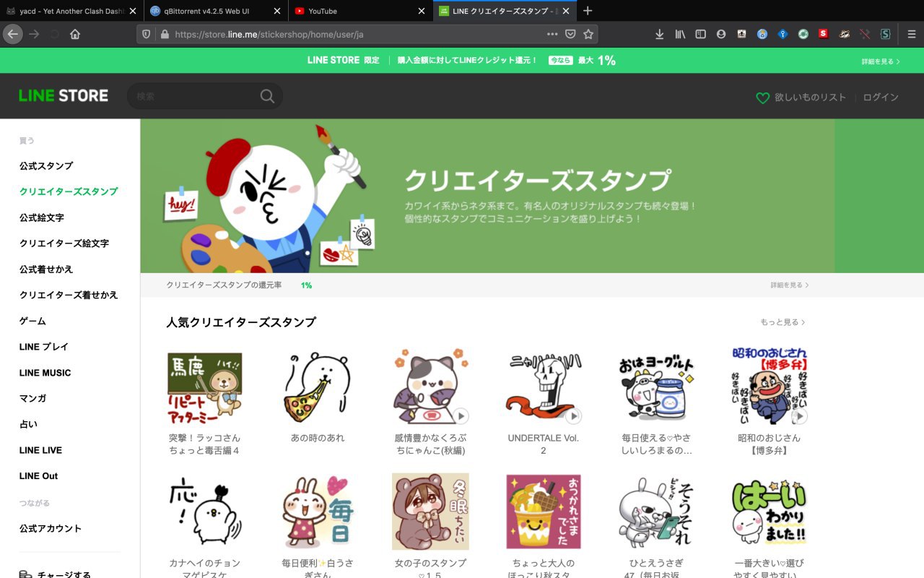The width and height of the screenshot is (924, 578).
Task: Open the tracking protection shield icon
Action: click(x=147, y=34)
